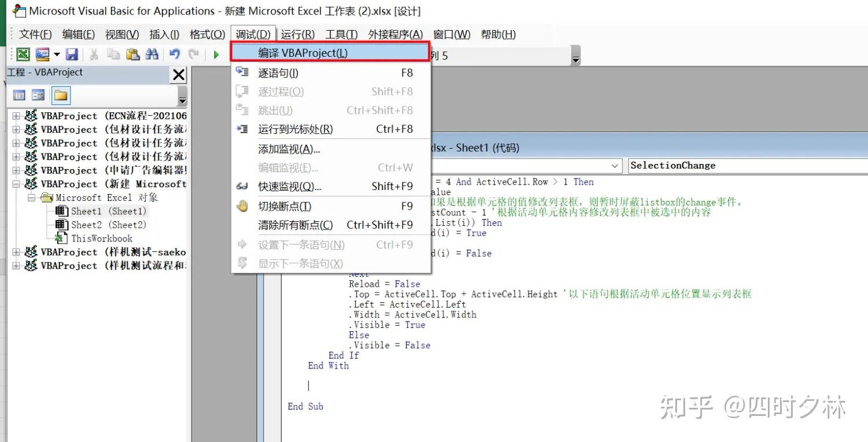The width and height of the screenshot is (868, 442).
Task: Click the greyed Redo arrow icon
Action: (x=194, y=54)
